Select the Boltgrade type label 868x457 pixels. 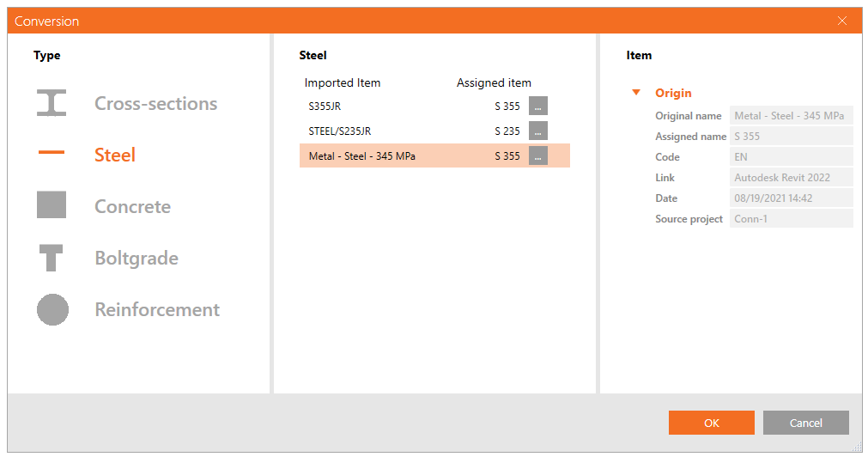tap(137, 259)
